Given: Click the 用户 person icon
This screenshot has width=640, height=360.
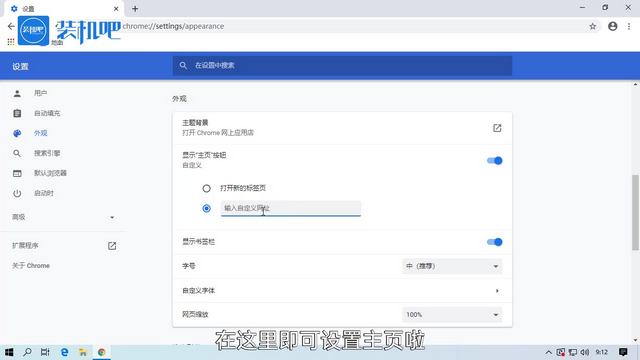Looking at the screenshot, I should click(x=17, y=93).
